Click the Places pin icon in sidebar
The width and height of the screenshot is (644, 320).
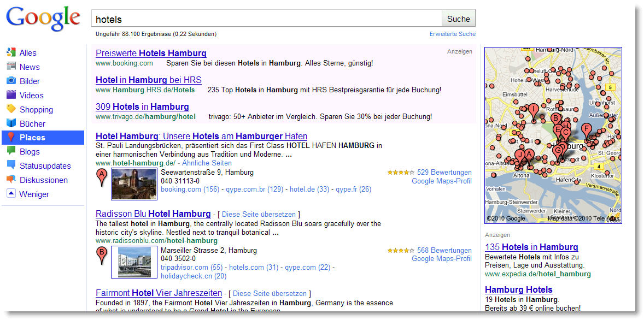pos(11,138)
